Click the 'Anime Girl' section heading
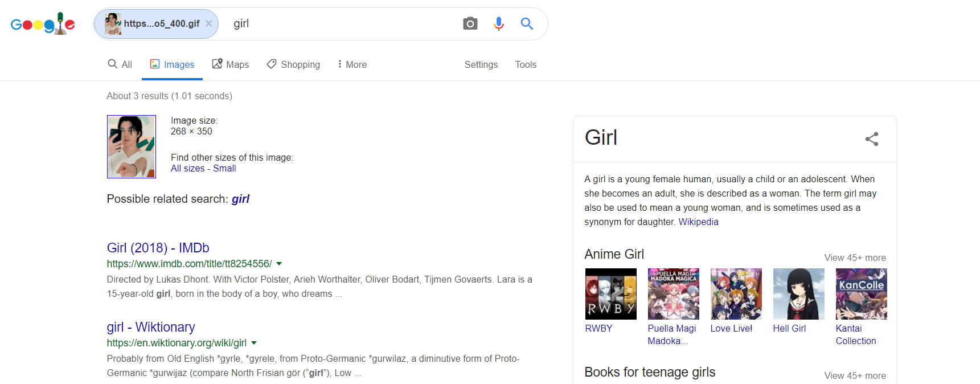This screenshot has height=384, width=980. (x=614, y=254)
